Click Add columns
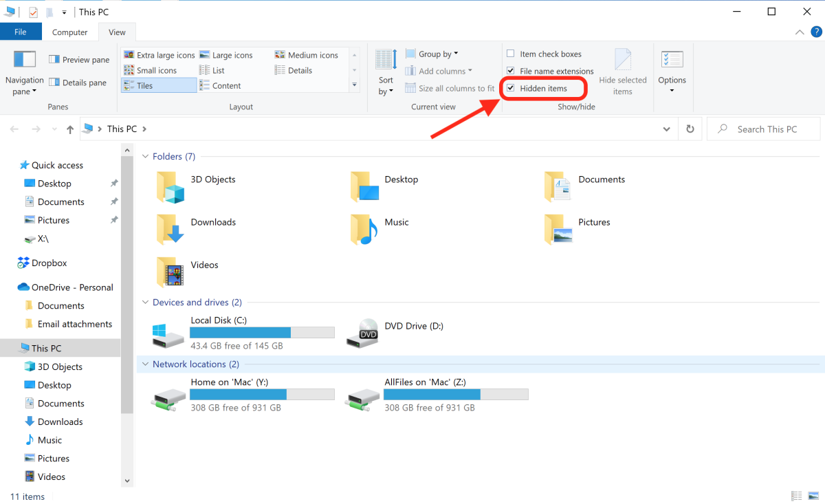Image resolution: width=825 pixels, height=504 pixels. [440, 70]
